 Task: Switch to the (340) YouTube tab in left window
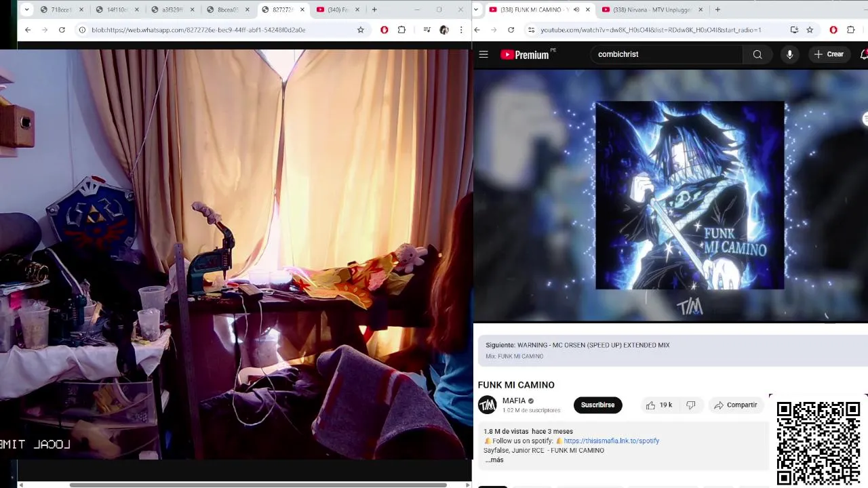(x=338, y=9)
